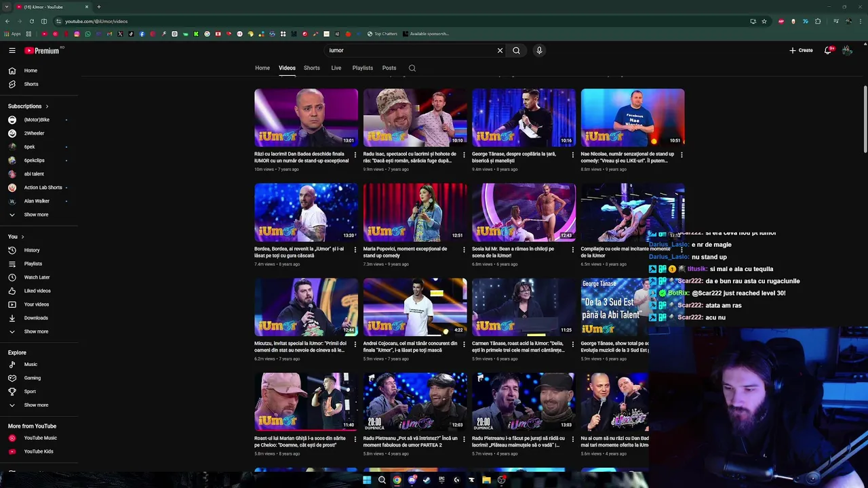Screen dimensions: 868x488
Task: Open the You section chevron
Action: (22, 237)
